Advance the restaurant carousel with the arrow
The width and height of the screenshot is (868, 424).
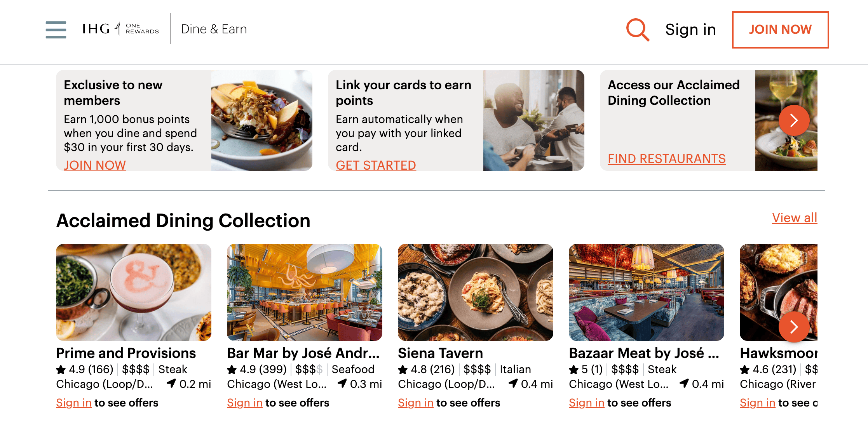click(x=794, y=327)
